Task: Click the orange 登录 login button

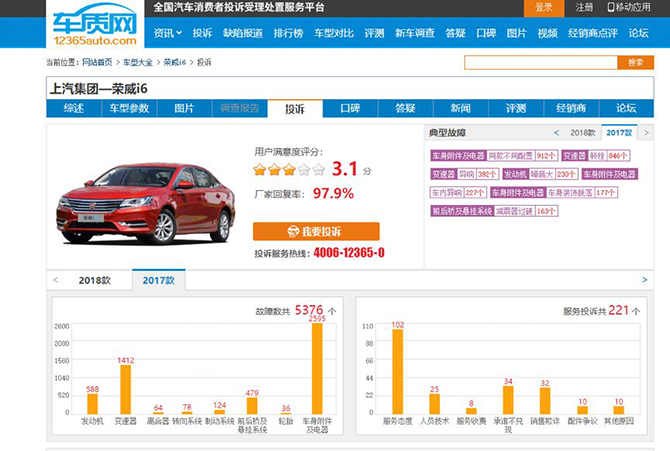Action: pos(544,8)
